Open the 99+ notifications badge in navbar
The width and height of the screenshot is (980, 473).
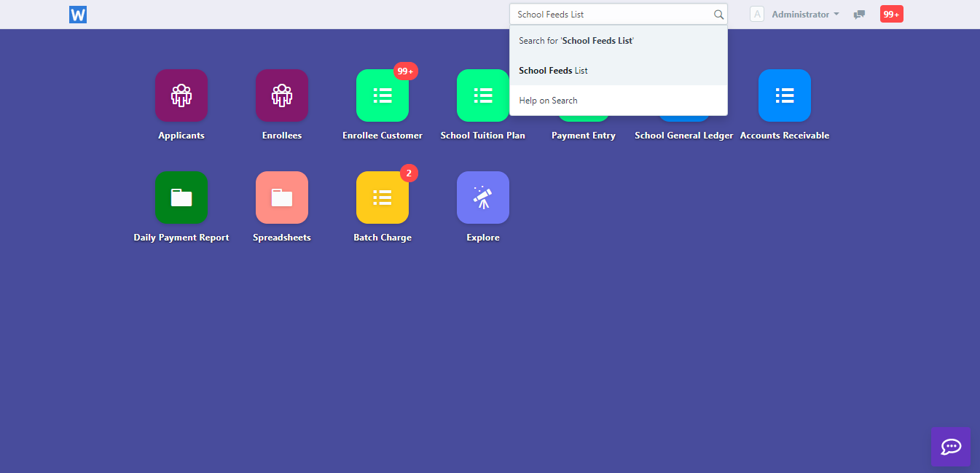point(892,14)
